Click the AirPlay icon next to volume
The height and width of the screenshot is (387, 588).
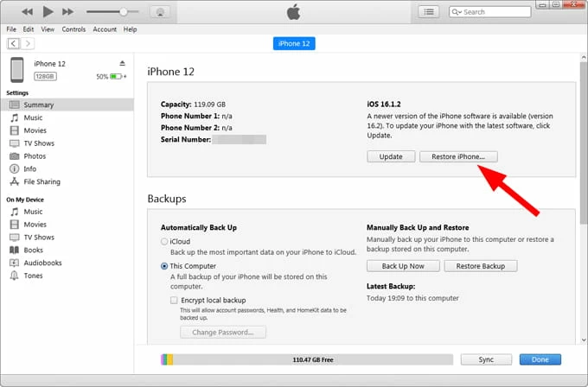[x=159, y=12]
